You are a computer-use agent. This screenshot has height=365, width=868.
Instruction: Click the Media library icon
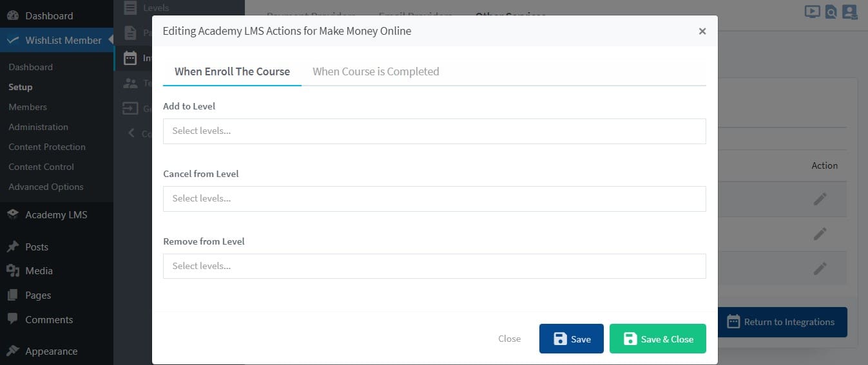(12, 270)
